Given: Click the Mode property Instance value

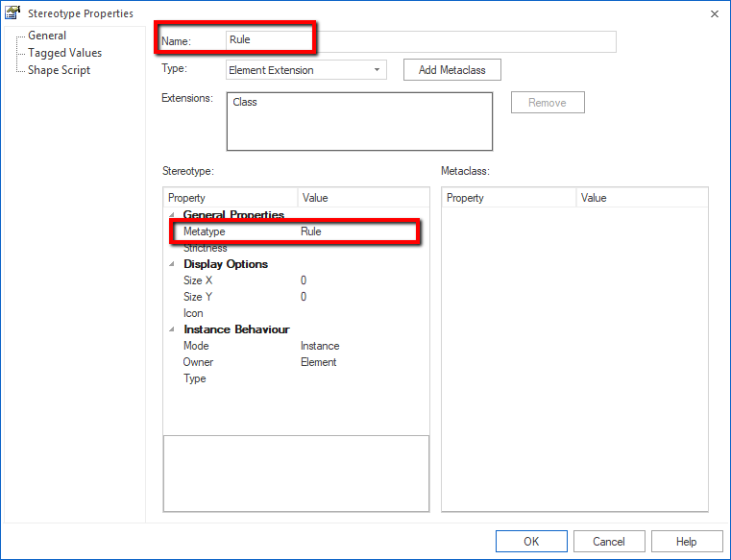Looking at the screenshot, I should pos(320,346).
